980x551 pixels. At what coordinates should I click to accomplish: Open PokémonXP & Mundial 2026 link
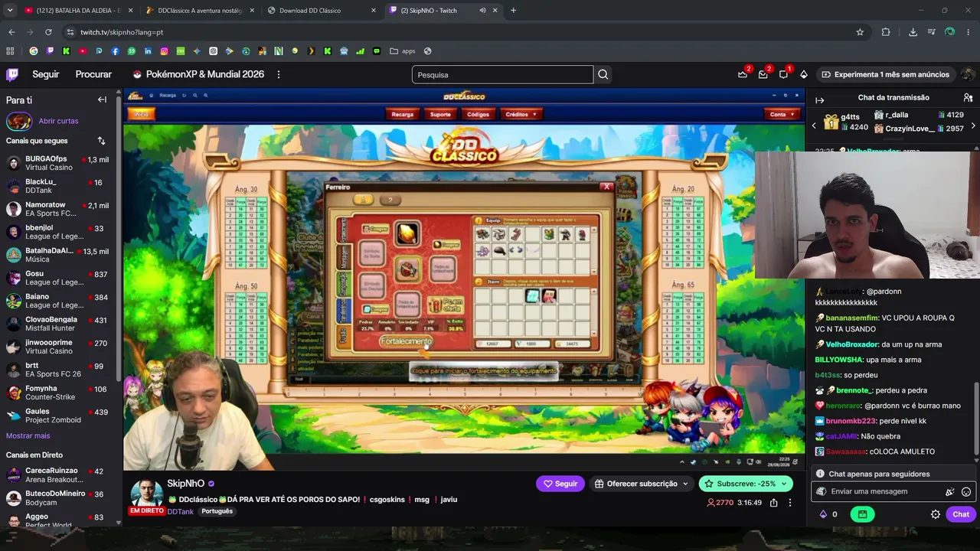198,74
